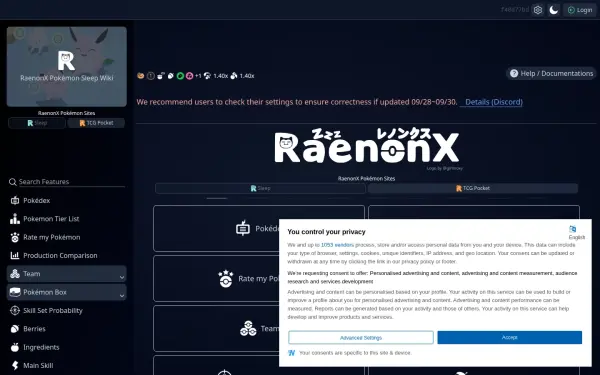This screenshot has height=375, width=600.
Task: Click the RaenonX Pokémon Sleep Wiki banner
Action: [x=67, y=67]
